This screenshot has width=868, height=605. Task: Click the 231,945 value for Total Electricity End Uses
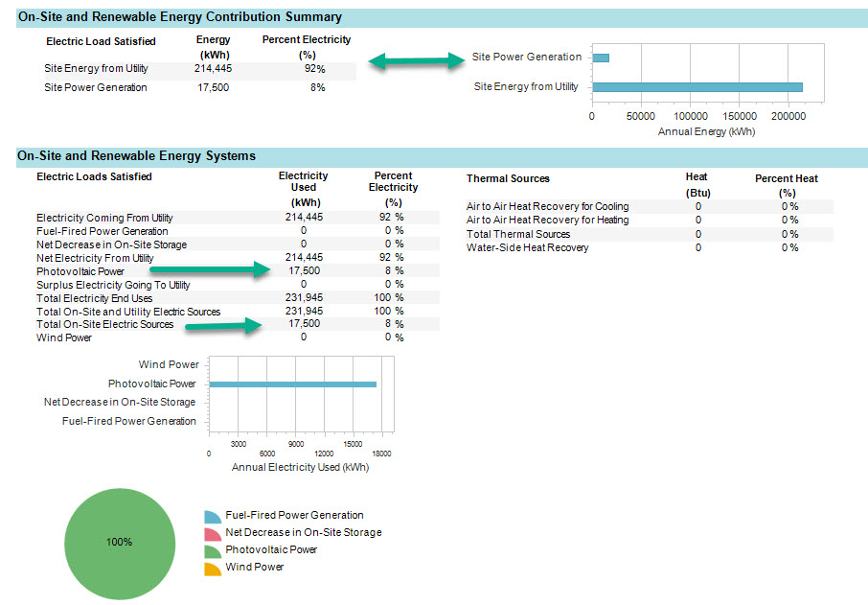click(304, 297)
